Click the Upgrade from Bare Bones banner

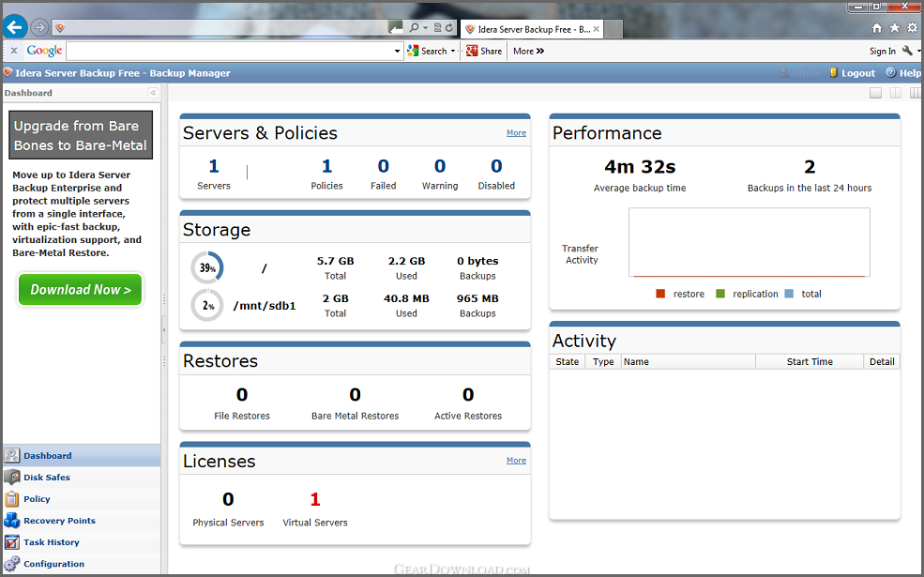pos(81,135)
